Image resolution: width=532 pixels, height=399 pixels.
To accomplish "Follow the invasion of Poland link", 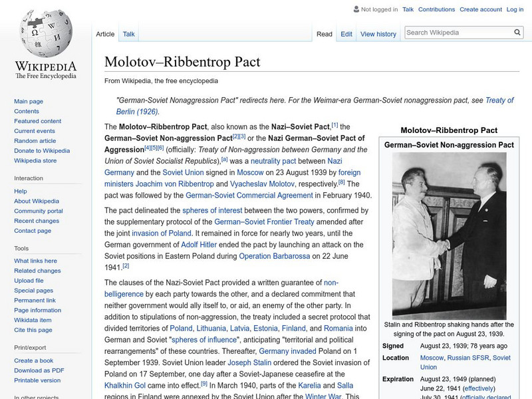I will [162, 233].
